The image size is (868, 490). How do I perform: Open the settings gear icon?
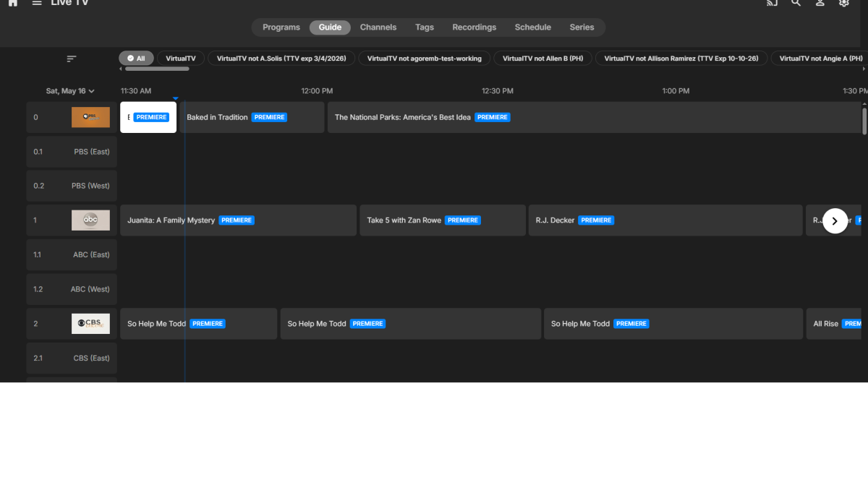[x=843, y=3]
